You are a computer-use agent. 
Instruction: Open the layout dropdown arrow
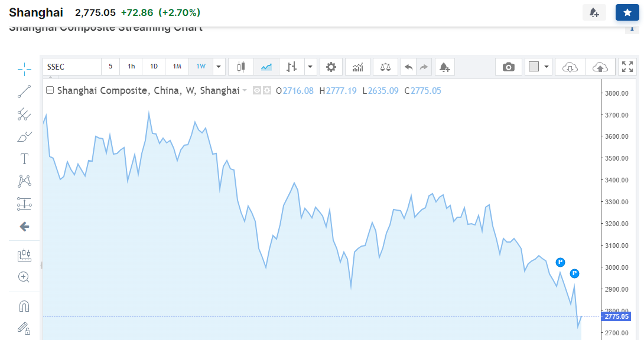coord(547,67)
